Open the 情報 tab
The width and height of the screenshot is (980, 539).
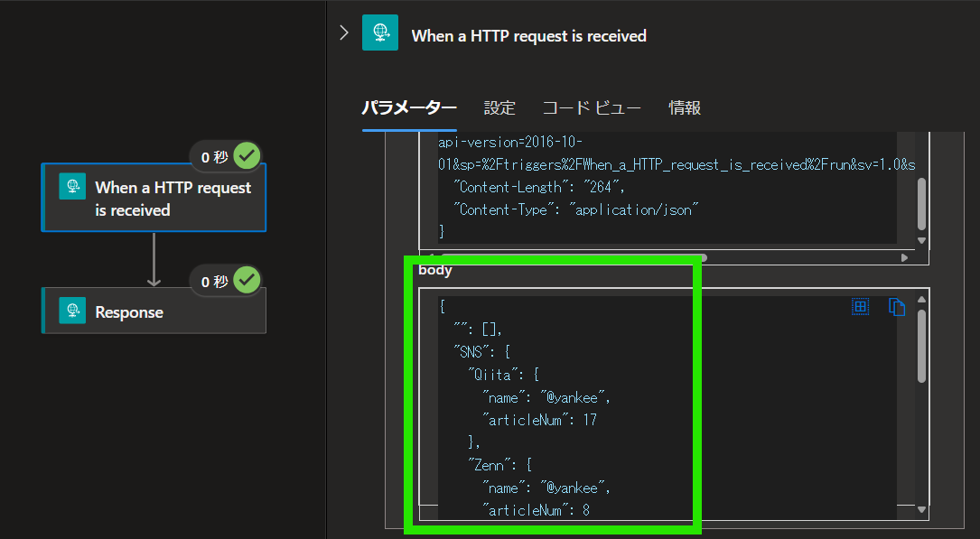[x=684, y=107]
